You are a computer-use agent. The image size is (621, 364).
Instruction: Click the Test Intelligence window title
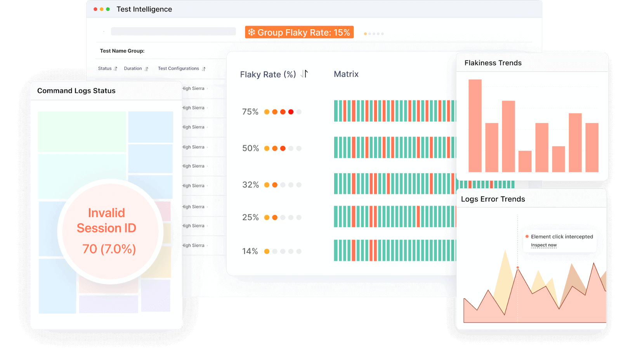(144, 9)
